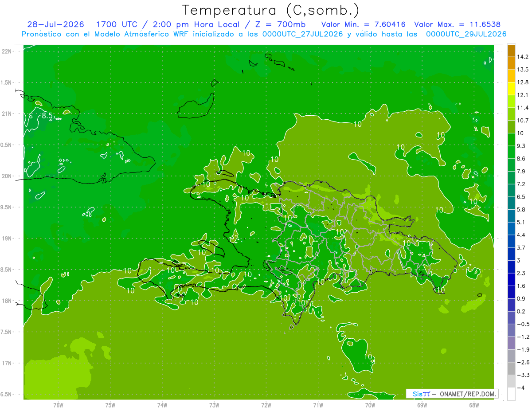This screenshot has width=532, height=411.
Task: Click 'Valor Min. = 7.60416'
Action: [x=363, y=24]
